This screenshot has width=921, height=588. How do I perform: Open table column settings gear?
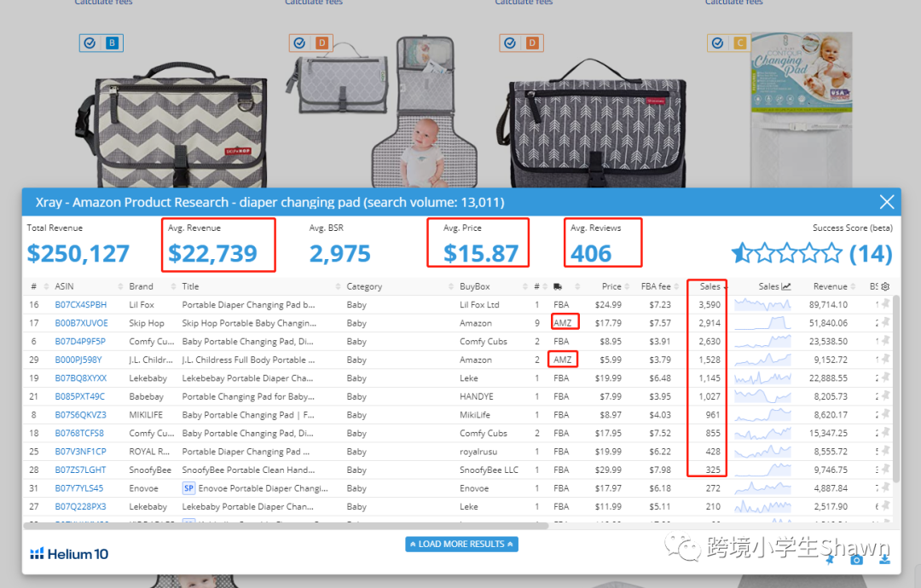point(885,286)
